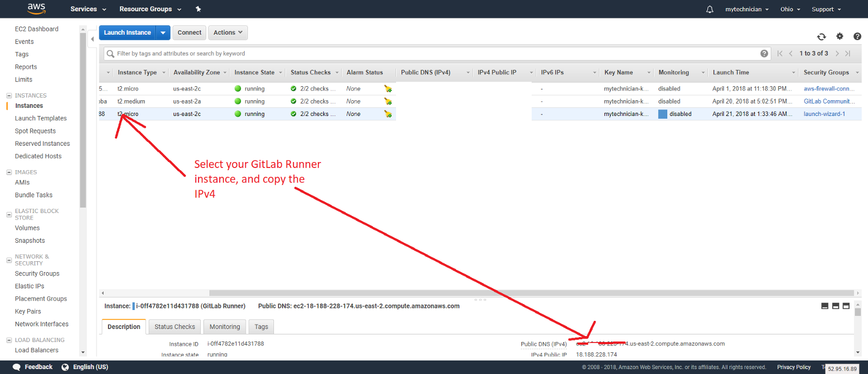
Task: Click the magnifier icon in filter box
Action: (111, 54)
